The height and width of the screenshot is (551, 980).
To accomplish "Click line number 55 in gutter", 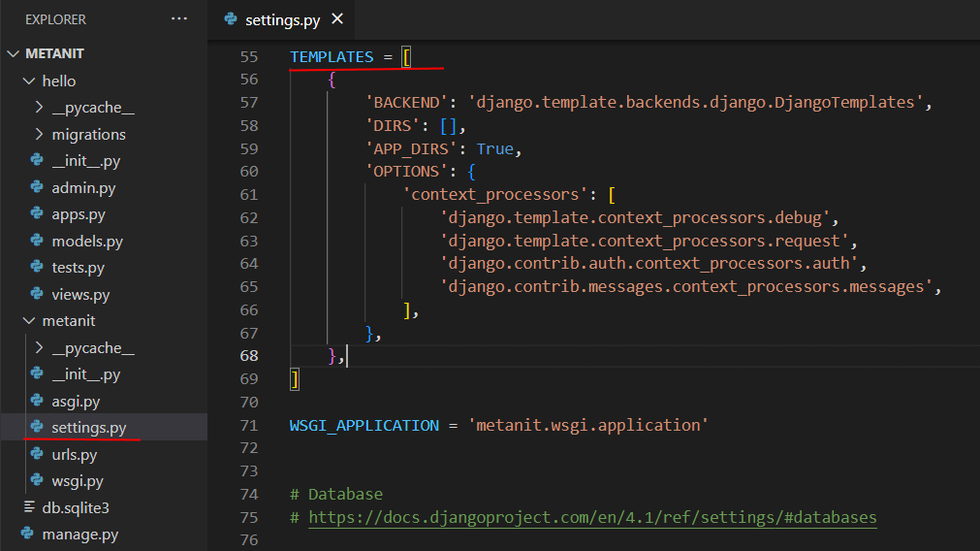I will click(x=249, y=57).
